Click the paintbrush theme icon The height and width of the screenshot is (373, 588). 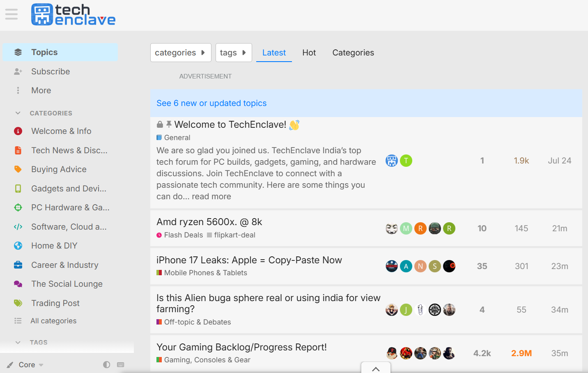(x=10, y=365)
